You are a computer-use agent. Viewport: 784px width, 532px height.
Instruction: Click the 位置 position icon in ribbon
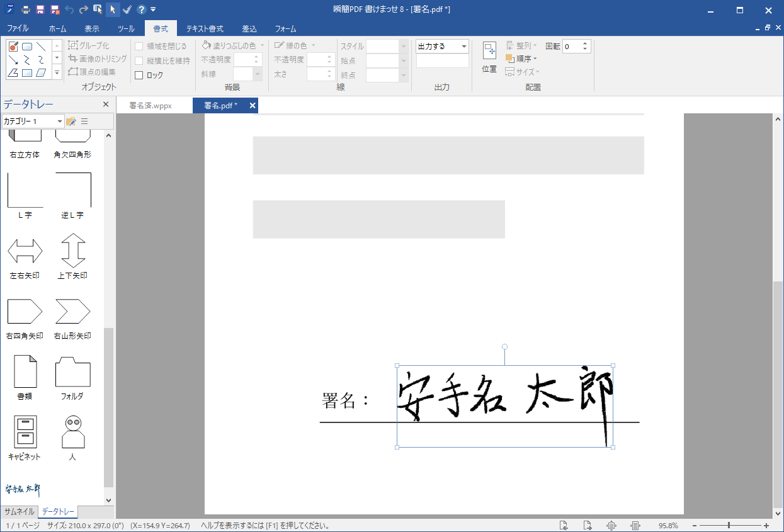pos(489,52)
